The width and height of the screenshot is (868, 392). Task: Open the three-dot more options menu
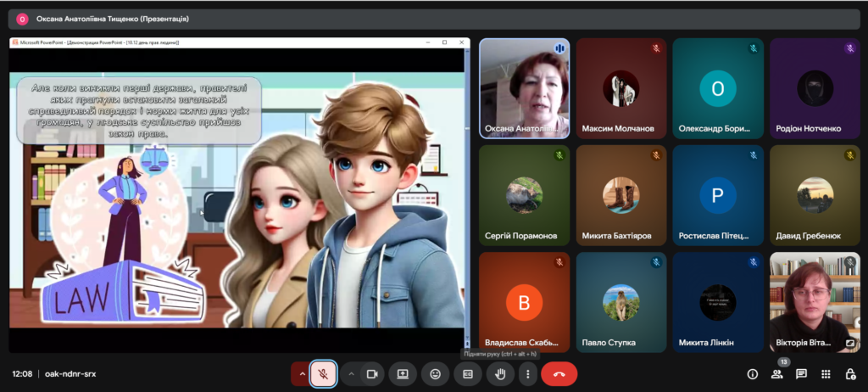pyautogui.click(x=527, y=373)
